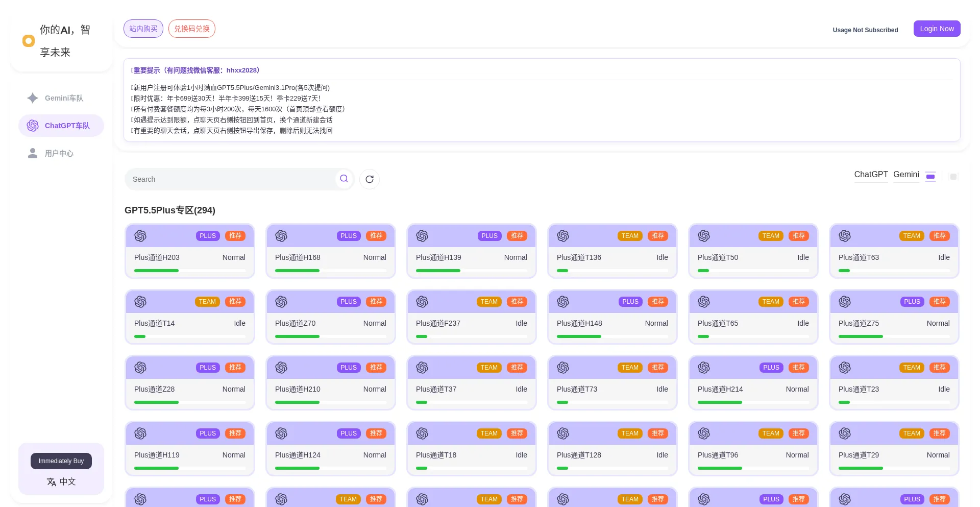
Task: Click the OpenAI icon on card H203
Action: [x=140, y=236]
